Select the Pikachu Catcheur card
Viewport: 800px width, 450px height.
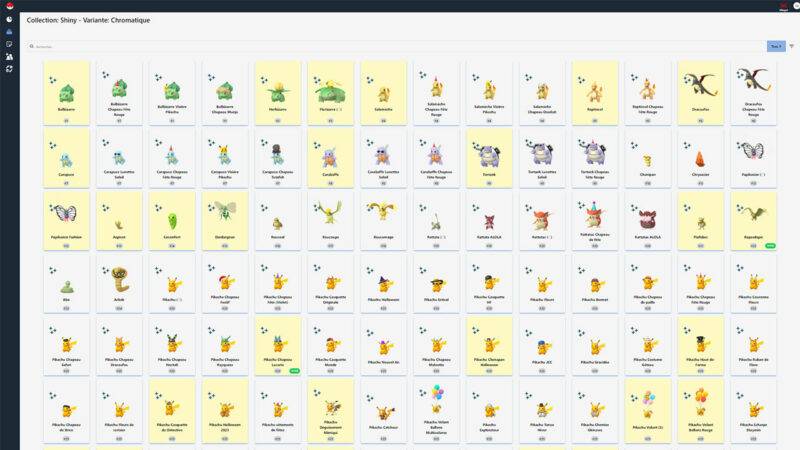pos(383,411)
